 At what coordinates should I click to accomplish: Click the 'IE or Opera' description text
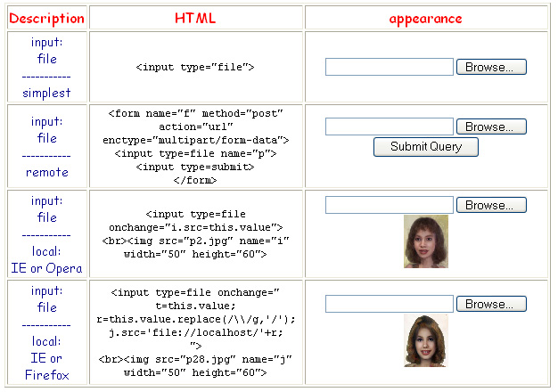[x=47, y=268]
